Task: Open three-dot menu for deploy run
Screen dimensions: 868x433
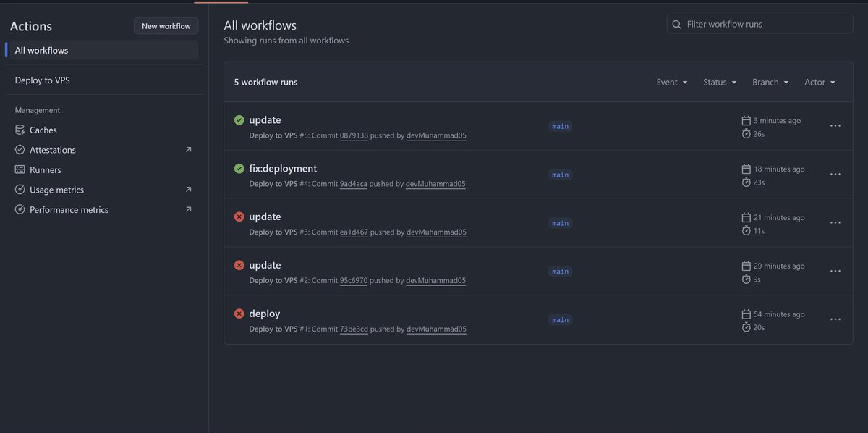Action: pyautogui.click(x=835, y=319)
